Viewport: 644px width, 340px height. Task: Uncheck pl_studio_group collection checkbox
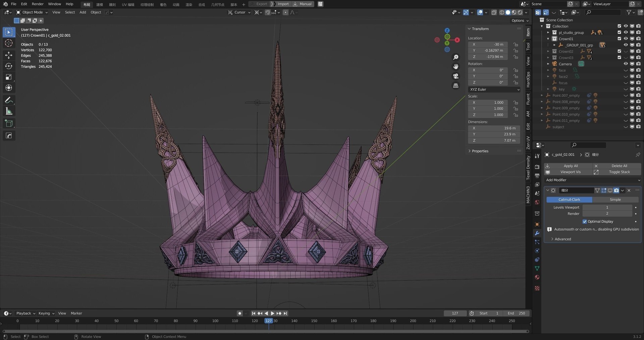click(x=619, y=33)
